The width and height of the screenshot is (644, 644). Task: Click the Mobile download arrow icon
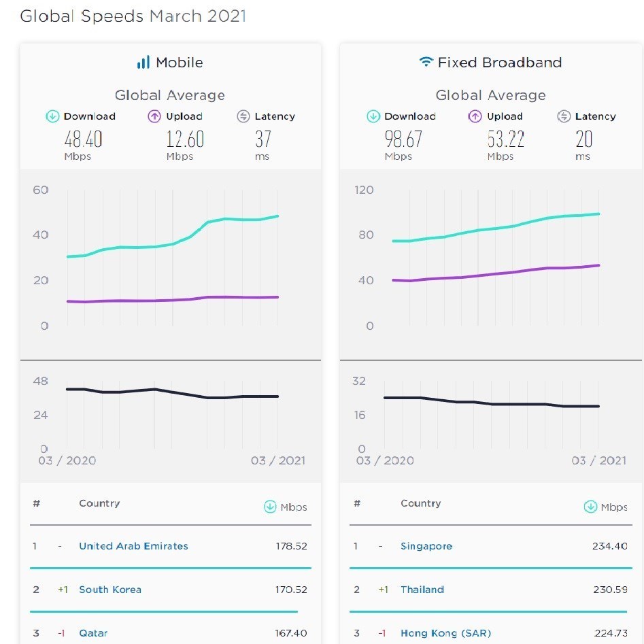tap(53, 116)
